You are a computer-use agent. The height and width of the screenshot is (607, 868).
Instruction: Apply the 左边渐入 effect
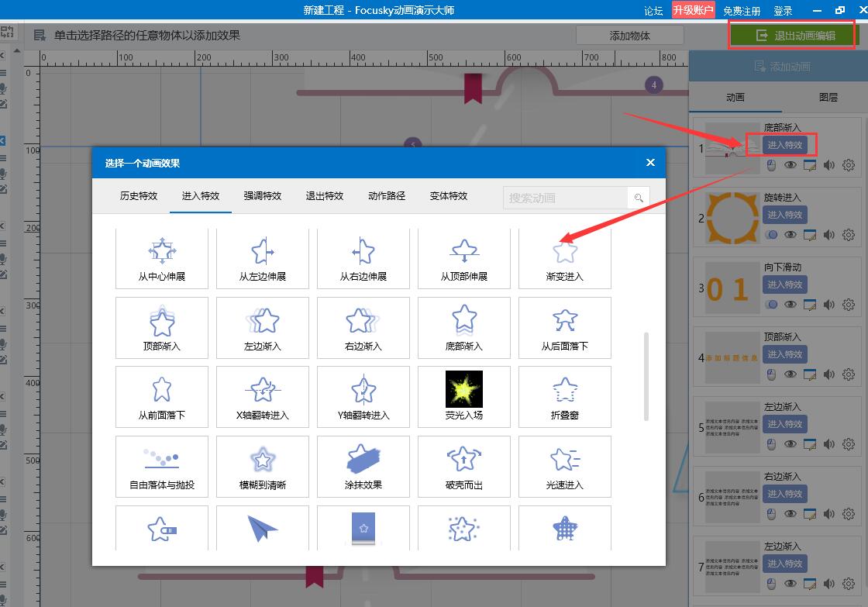tap(263, 328)
